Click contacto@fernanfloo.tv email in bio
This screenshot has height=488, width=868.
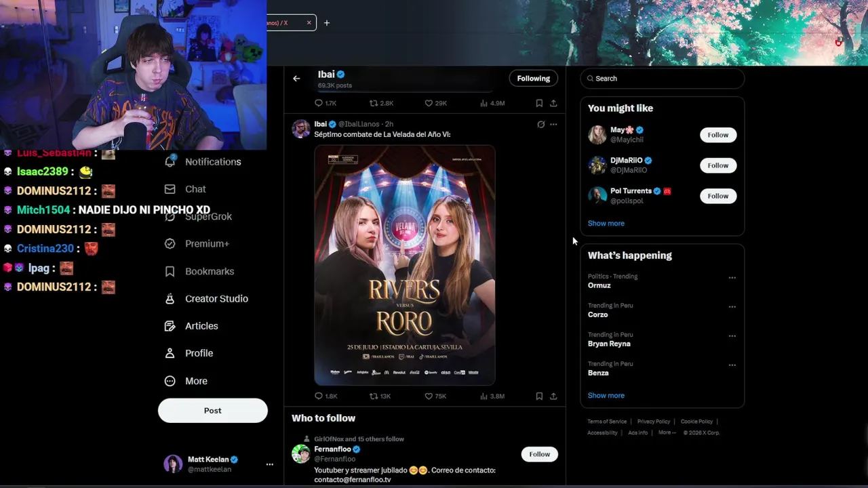[x=353, y=479]
